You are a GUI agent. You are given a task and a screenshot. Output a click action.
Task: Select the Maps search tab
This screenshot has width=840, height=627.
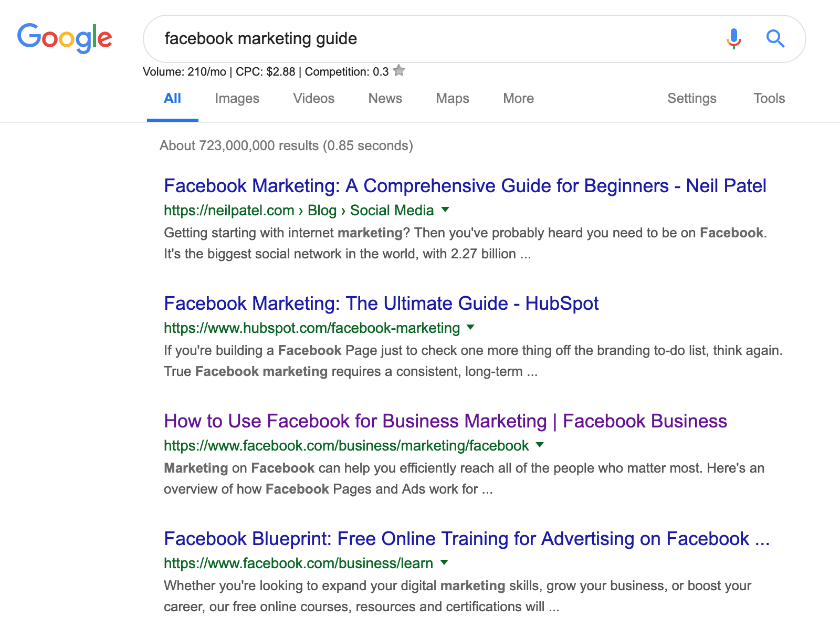coord(452,98)
